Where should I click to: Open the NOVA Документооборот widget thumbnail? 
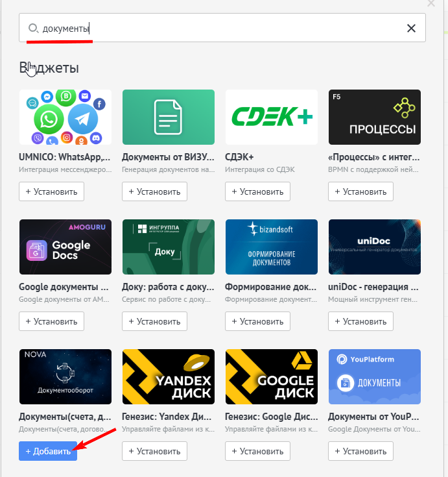coord(65,376)
